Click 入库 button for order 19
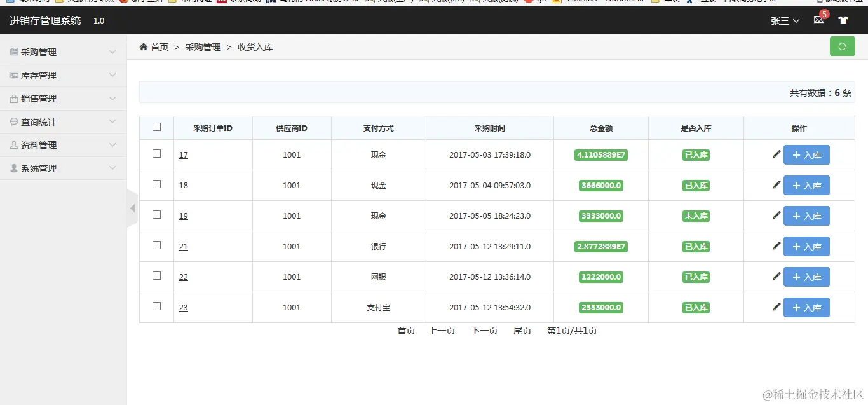This screenshot has height=405, width=868. tap(806, 216)
